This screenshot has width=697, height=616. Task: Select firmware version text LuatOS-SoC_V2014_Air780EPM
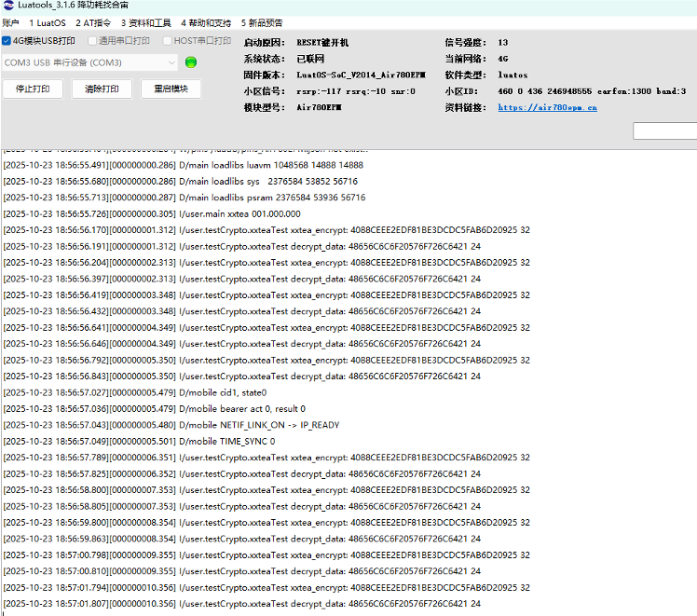click(x=361, y=75)
